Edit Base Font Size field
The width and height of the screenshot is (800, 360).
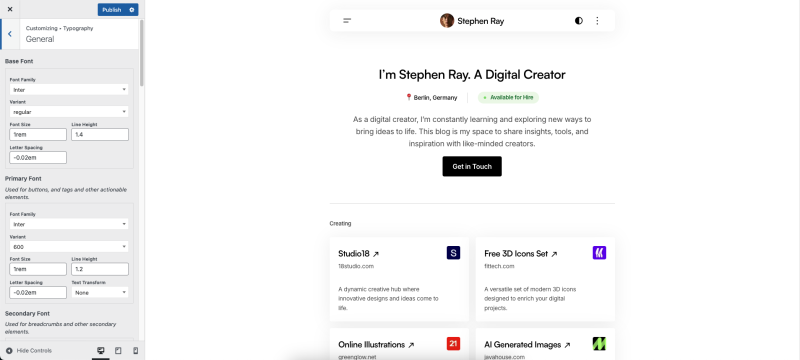point(38,135)
